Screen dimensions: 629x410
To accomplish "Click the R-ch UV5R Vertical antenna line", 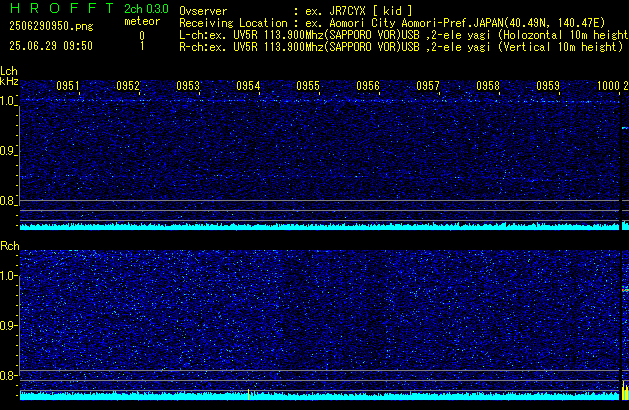I will (401, 47).
